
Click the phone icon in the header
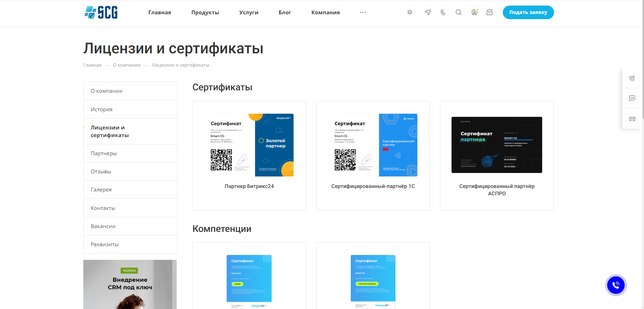[443, 12]
